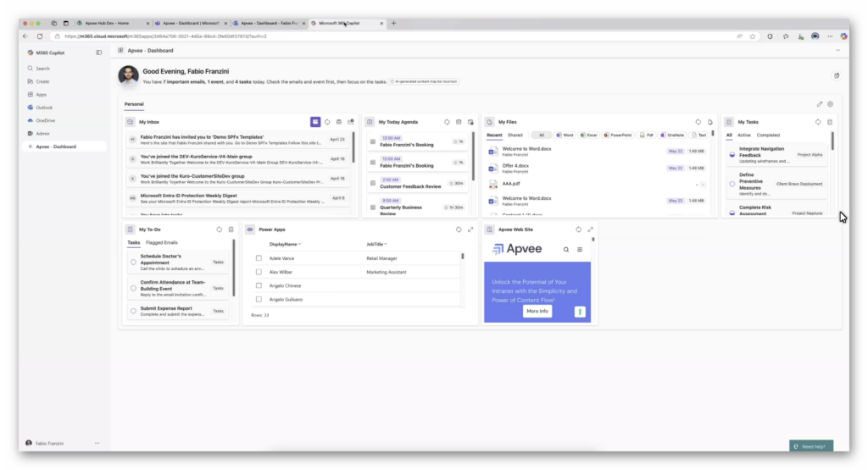Click the edit pencil icon on dashboard
The height and width of the screenshot is (470, 868).
click(x=820, y=104)
